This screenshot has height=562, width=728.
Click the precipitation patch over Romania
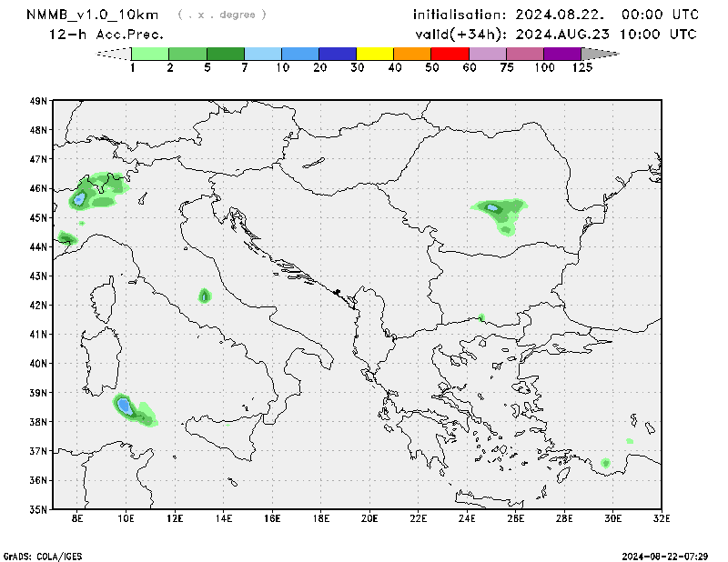(x=497, y=211)
